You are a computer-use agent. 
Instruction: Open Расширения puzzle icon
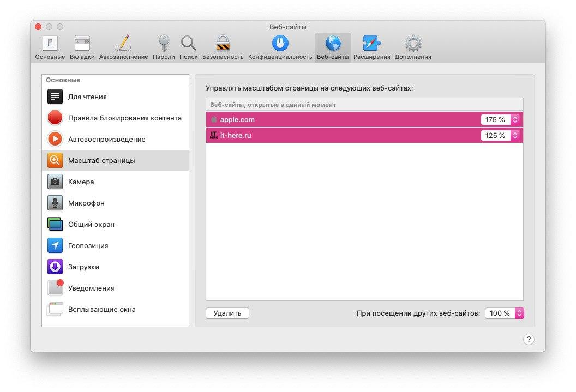click(x=371, y=44)
